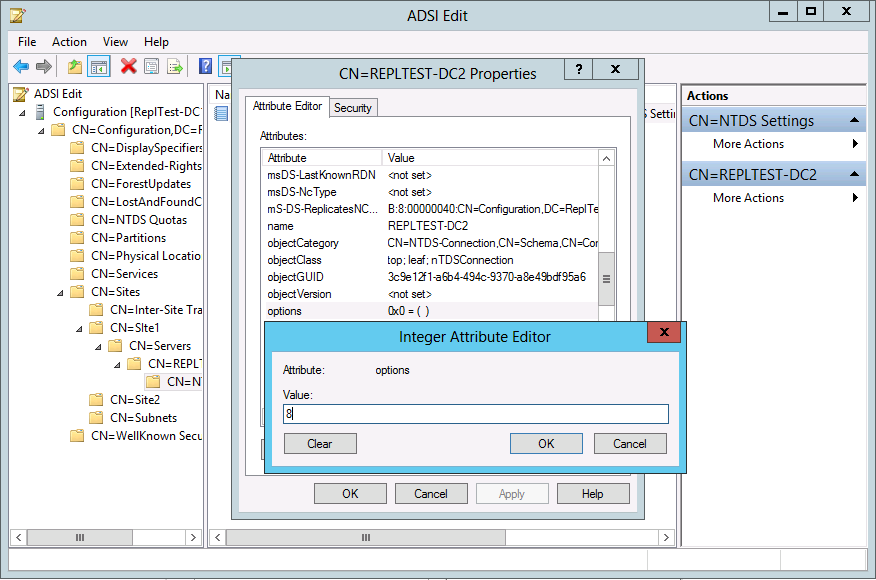Viewport: 876px width, 580px height.
Task: Click the Value input field containing 8
Action: (475, 414)
